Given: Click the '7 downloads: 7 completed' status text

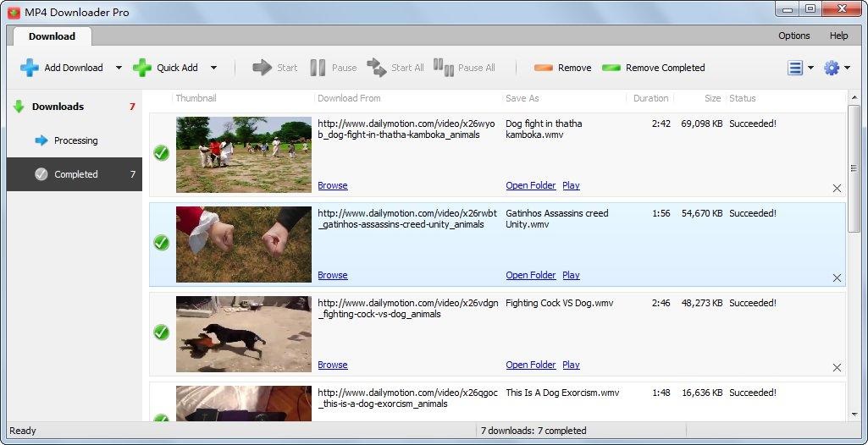Looking at the screenshot, I should [x=534, y=431].
